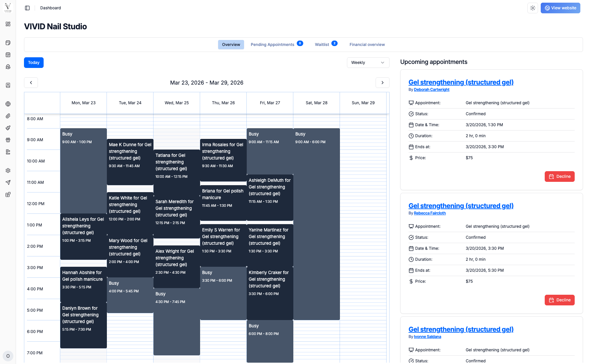Viewport: 591px width, 364px height.
Task: Open the paintbrush design icon in the sidebar
Action: [x=8, y=128]
